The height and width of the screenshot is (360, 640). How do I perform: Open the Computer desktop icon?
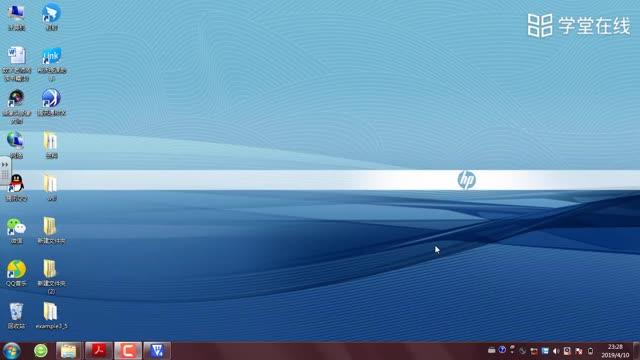[x=16, y=17]
